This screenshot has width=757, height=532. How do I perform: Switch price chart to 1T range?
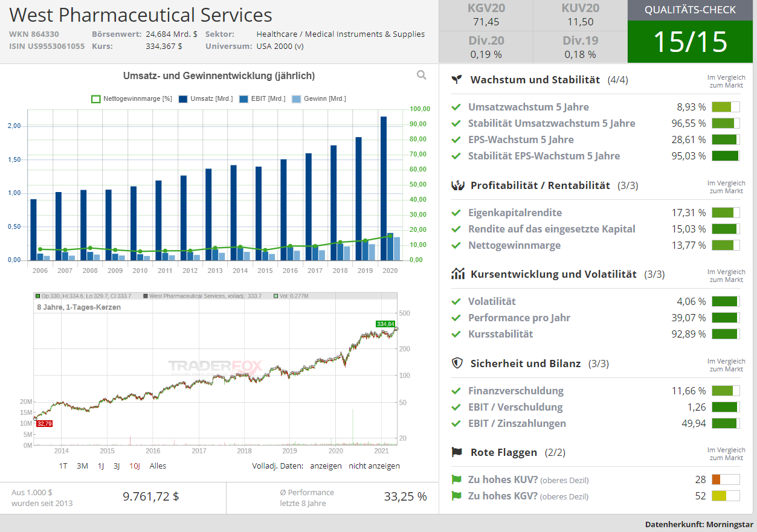tap(63, 466)
